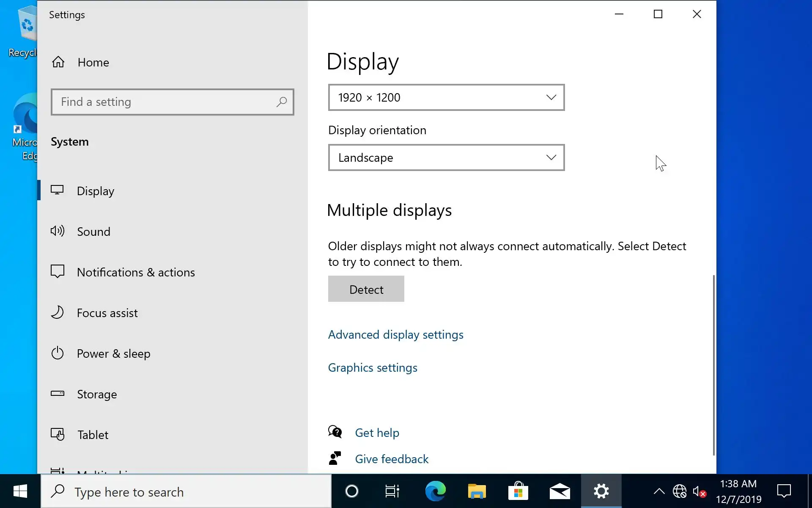
Task: Go to Power & sleep settings
Action: click(x=113, y=353)
